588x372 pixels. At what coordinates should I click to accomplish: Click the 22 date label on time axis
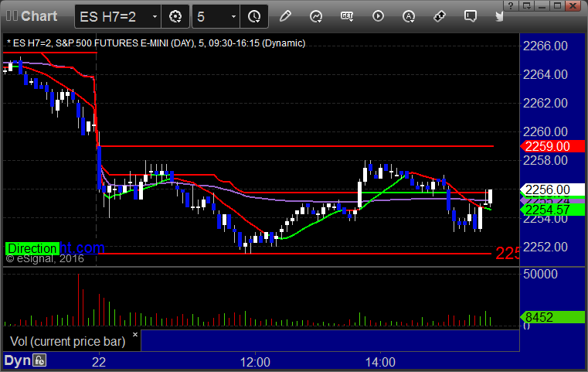click(x=99, y=362)
